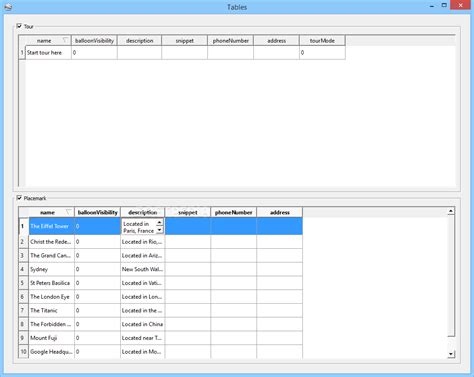Select 'The London Eye' name cell
Viewport: 474px width, 377px height.
pos(52,297)
